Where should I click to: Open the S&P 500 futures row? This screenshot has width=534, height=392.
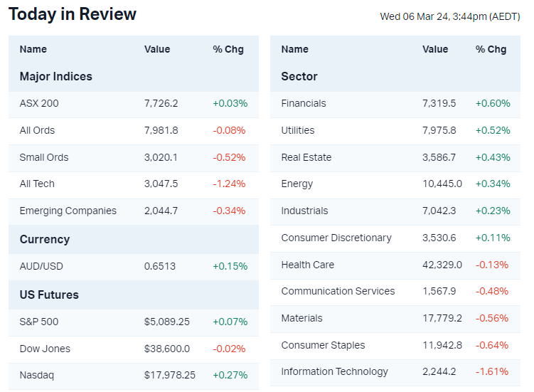[x=39, y=322]
